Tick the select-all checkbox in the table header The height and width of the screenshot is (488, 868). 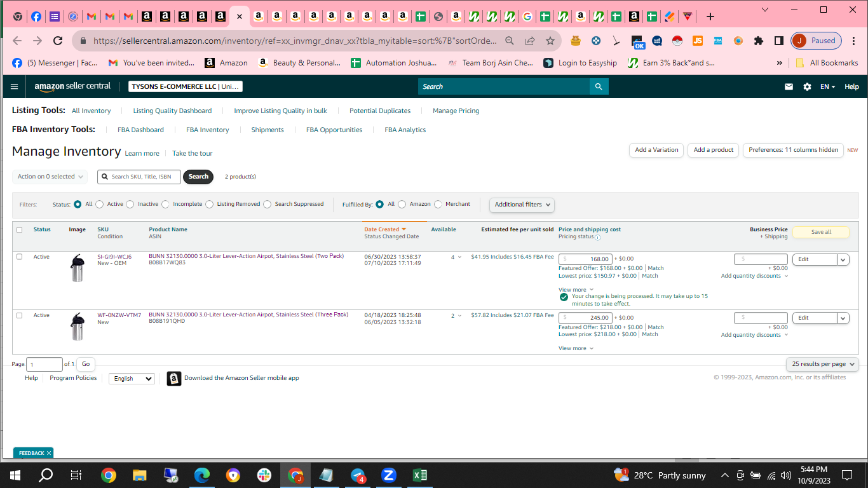(x=19, y=230)
